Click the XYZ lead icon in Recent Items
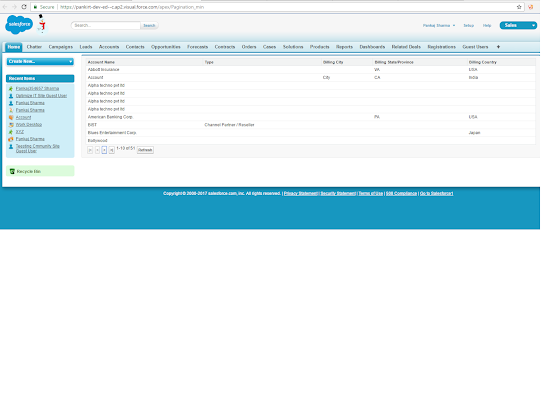Screen dimensions: 560x420 point(11,132)
